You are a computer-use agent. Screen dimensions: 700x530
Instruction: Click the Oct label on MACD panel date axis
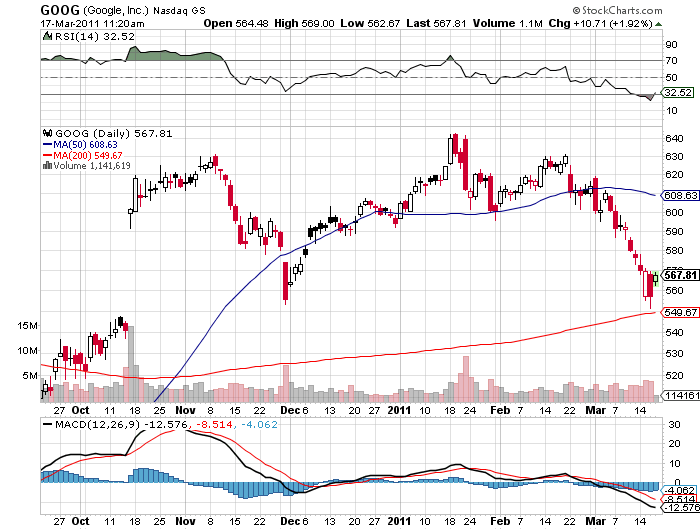(x=80, y=521)
